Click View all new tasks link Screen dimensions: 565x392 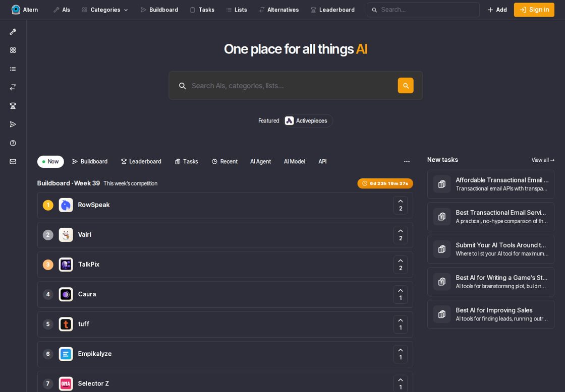point(543,160)
